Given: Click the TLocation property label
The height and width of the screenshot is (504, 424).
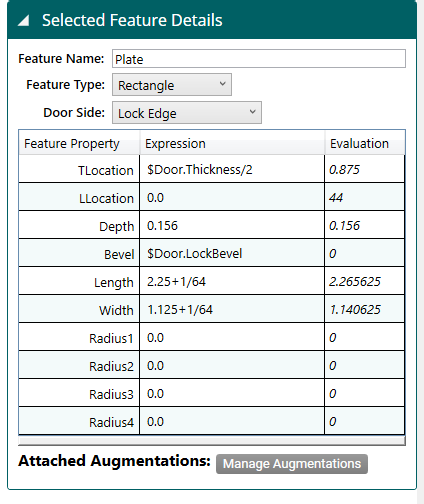Looking at the screenshot, I should [x=106, y=171].
